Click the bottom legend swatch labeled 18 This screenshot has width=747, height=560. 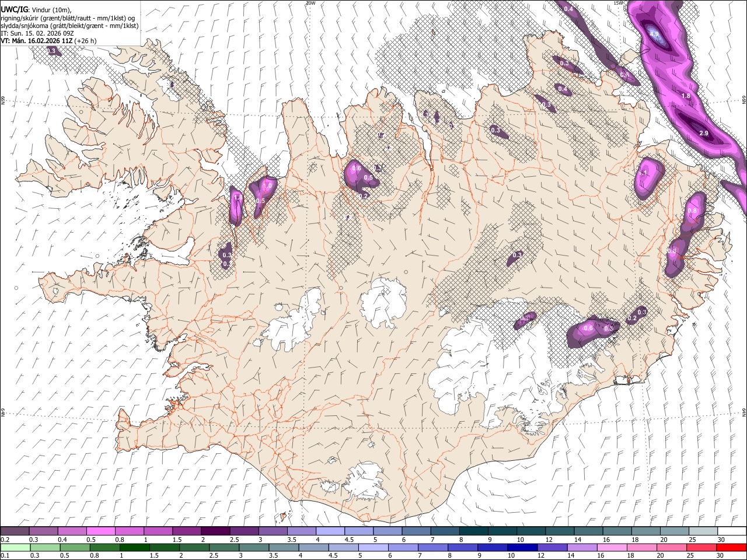[x=643, y=547]
